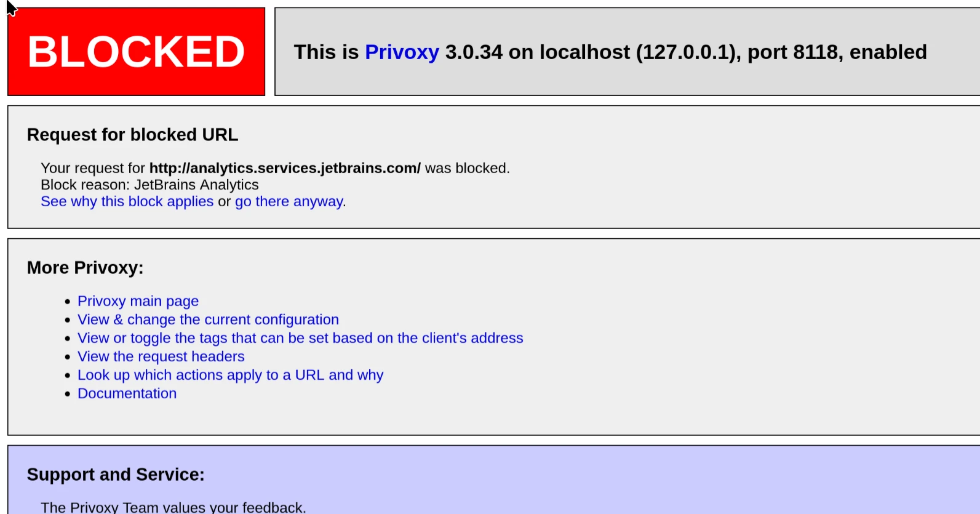The image size is (980, 514).
Task: Select the blocked URL analytics.services.jetbrains.com text
Action: point(285,168)
